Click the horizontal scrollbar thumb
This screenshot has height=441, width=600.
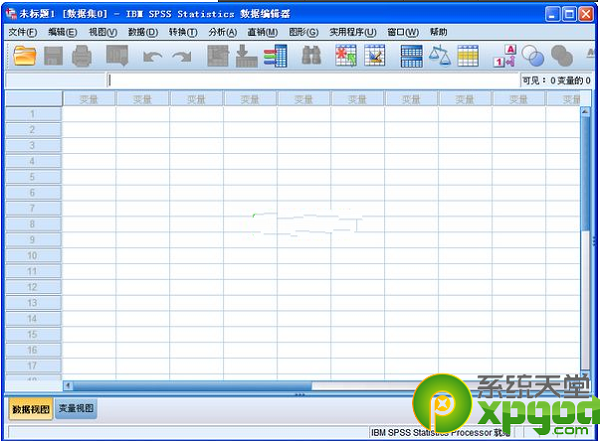pyautogui.click(x=193, y=385)
